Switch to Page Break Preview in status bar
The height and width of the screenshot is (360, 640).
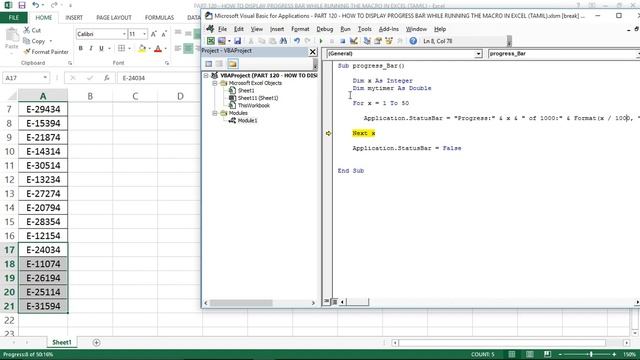point(547,354)
